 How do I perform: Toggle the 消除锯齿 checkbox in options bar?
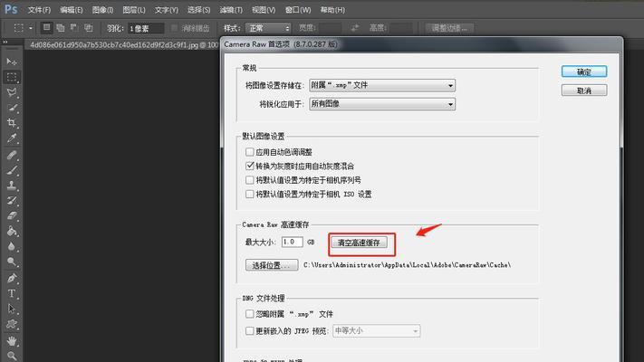[175, 28]
